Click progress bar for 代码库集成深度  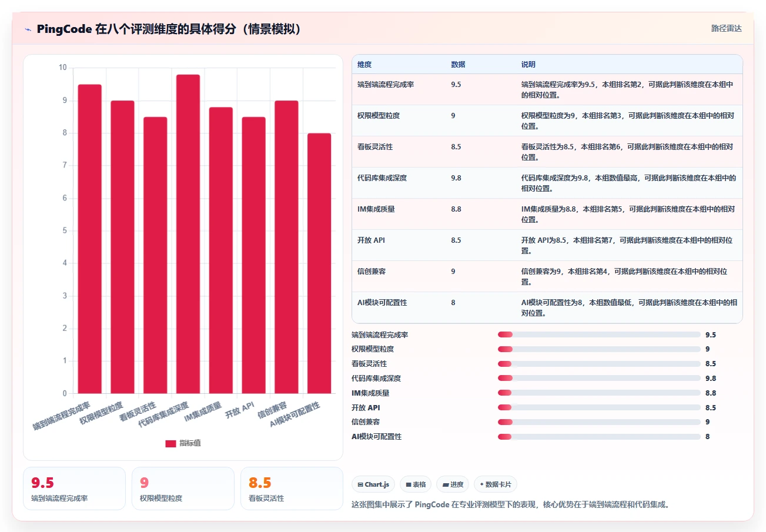pos(599,379)
